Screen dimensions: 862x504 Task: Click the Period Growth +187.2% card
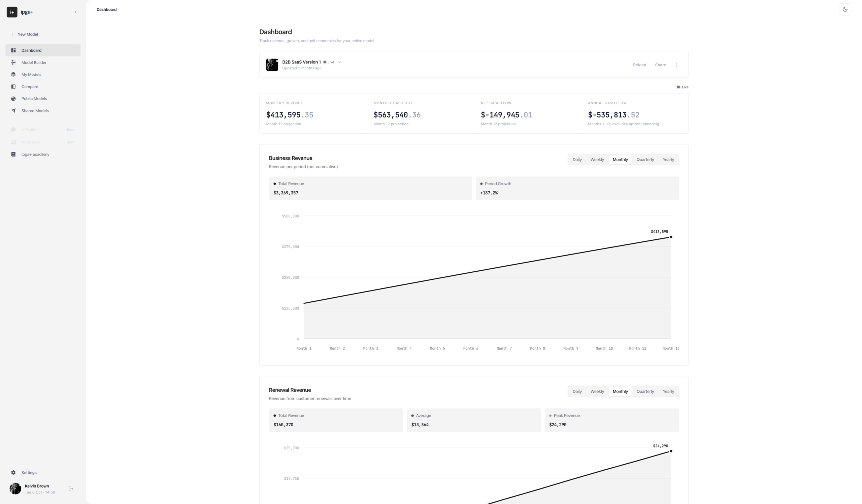(577, 189)
